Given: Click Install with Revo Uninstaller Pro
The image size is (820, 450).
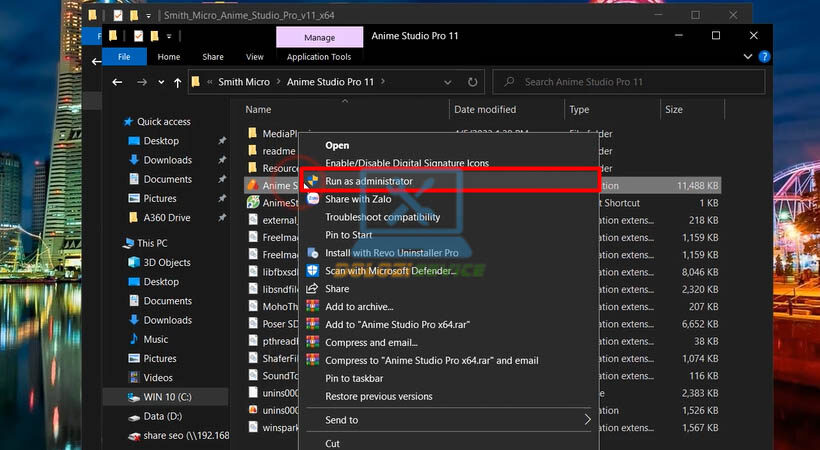Looking at the screenshot, I should tap(392, 253).
